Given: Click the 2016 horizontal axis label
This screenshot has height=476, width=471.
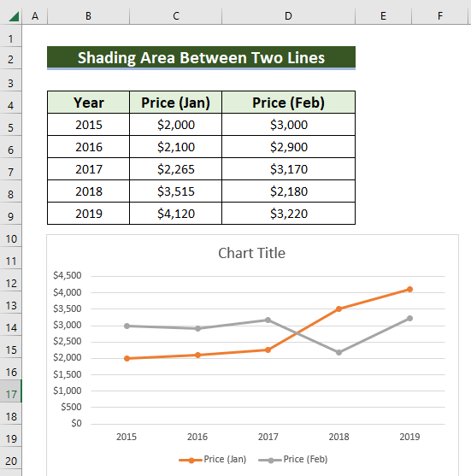Looking at the screenshot, I should tap(197, 437).
